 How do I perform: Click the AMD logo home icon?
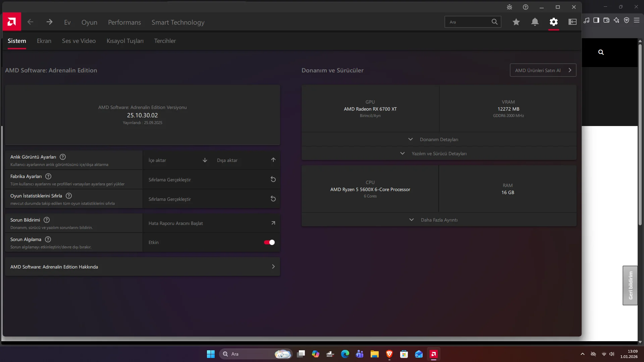(x=12, y=22)
